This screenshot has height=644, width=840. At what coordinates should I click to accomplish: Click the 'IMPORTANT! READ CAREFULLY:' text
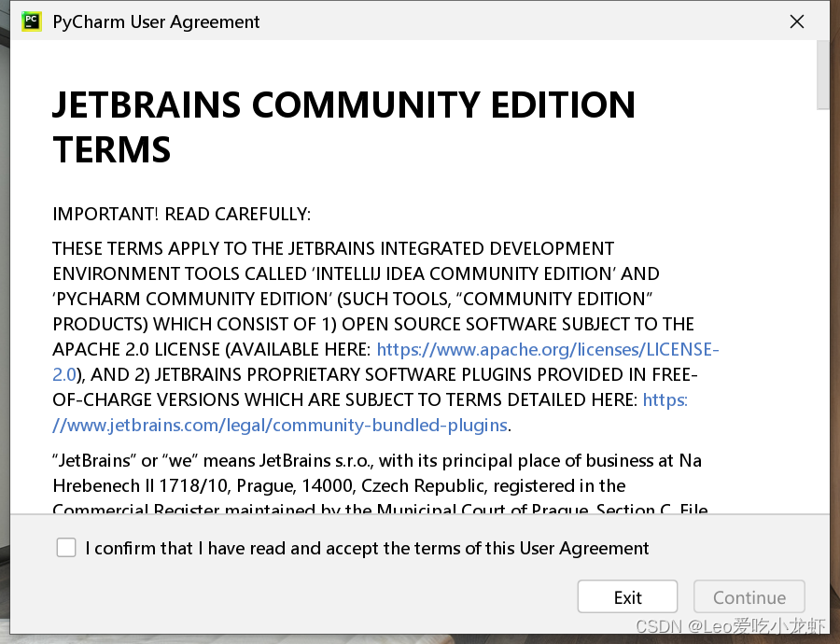click(182, 214)
